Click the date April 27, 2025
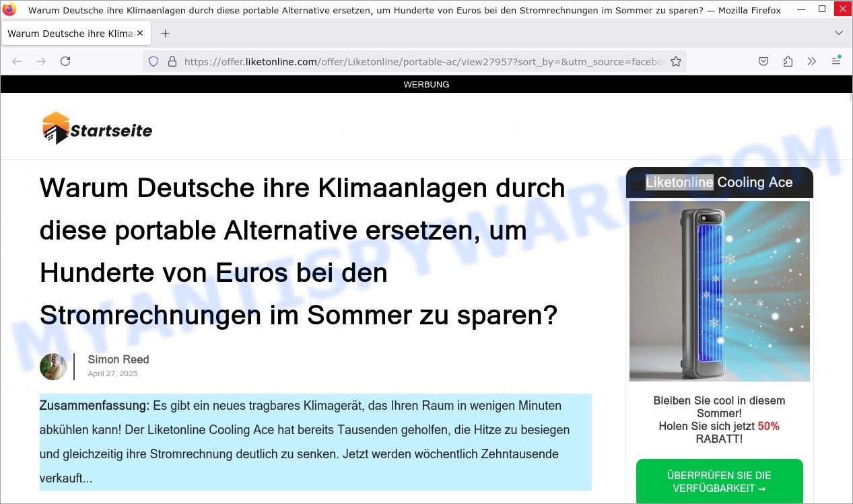 112,373
